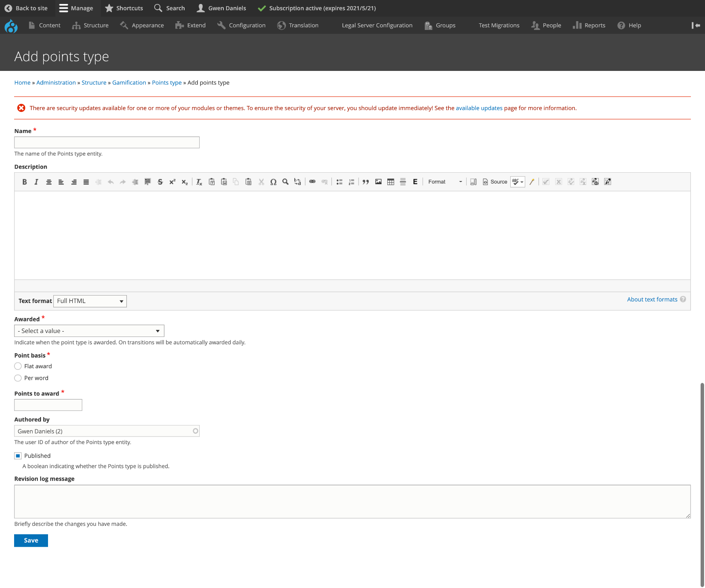Insert a horizontal line

click(x=403, y=182)
